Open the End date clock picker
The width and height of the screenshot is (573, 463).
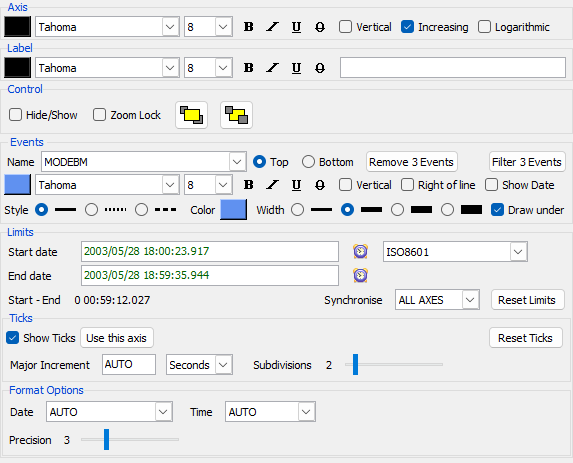pyautogui.click(x=360, y=275)
